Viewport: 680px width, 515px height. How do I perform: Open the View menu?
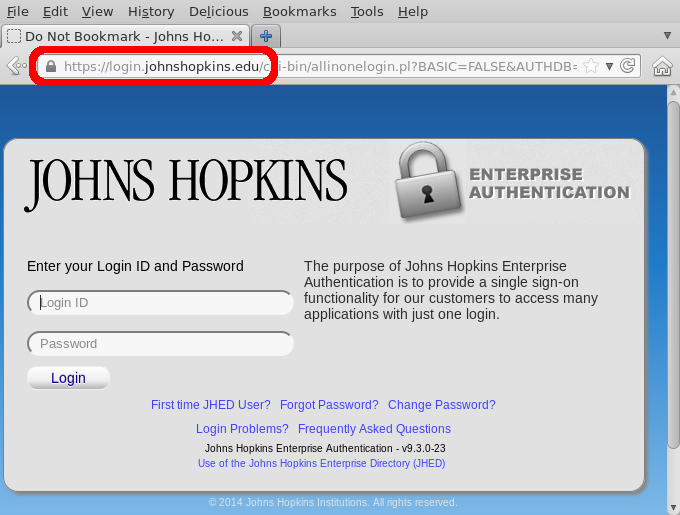click(98, 12)
